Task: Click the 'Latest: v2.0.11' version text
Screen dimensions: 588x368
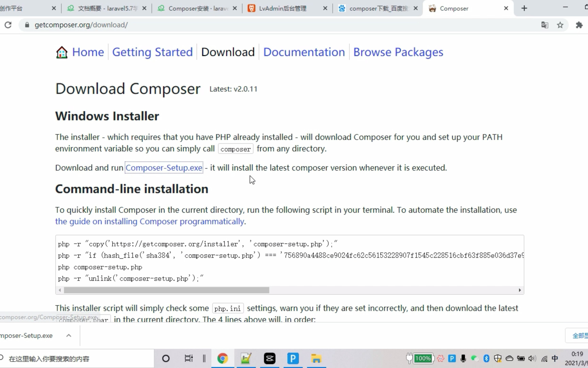Action: click(x=233, y=89)
